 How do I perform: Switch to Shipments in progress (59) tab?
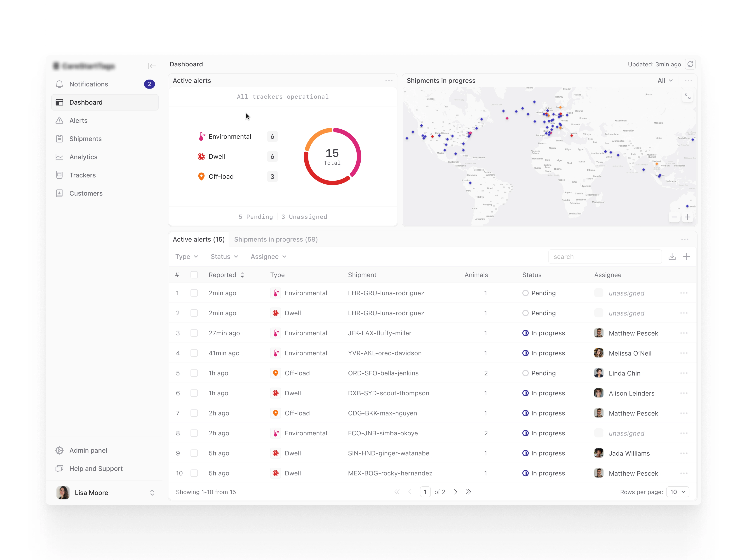pos(276,239)
